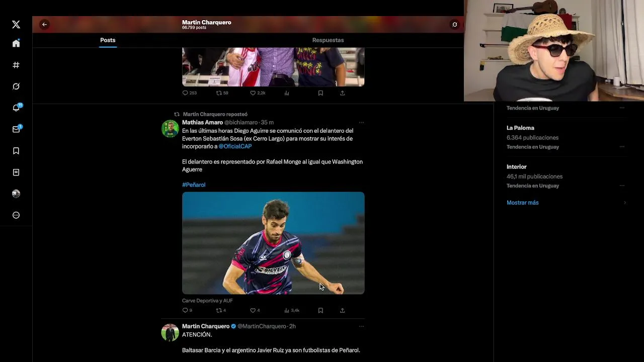Click Mathias Amaro's avatar
The height and width of the screenshot is (362, 644).
[x=170, y=129]
